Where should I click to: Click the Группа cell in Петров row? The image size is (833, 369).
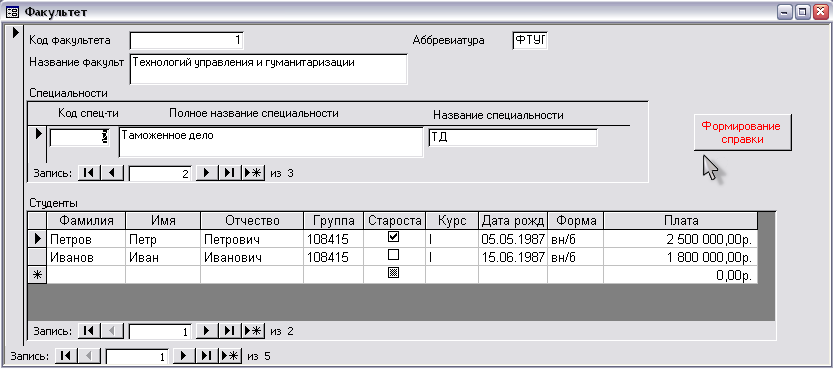point(334,239)
